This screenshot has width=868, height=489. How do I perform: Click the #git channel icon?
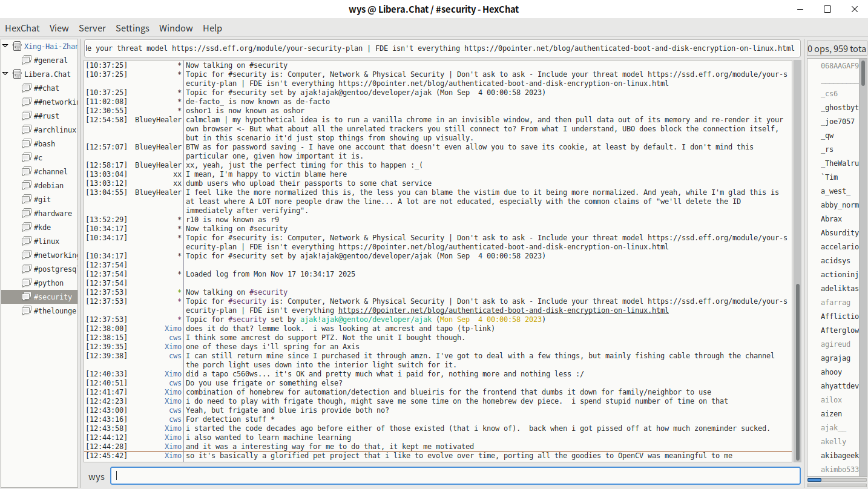(x=26, y=199)
